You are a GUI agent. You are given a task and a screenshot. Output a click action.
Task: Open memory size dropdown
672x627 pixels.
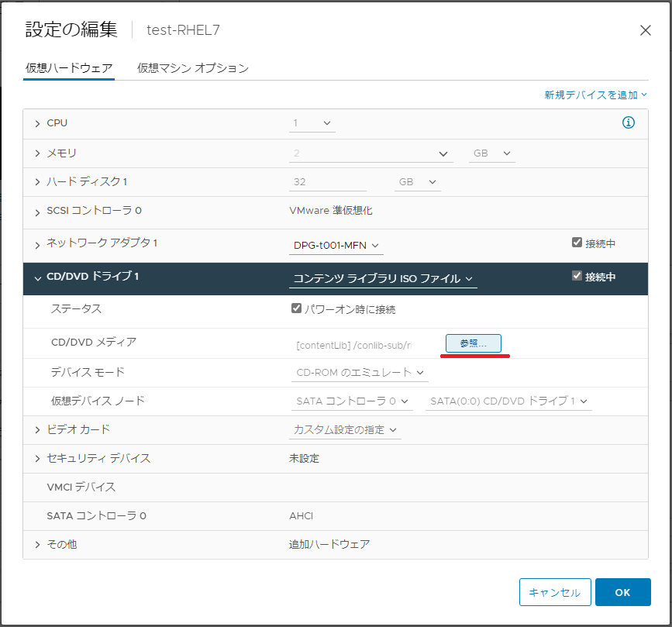coord(371,153)
